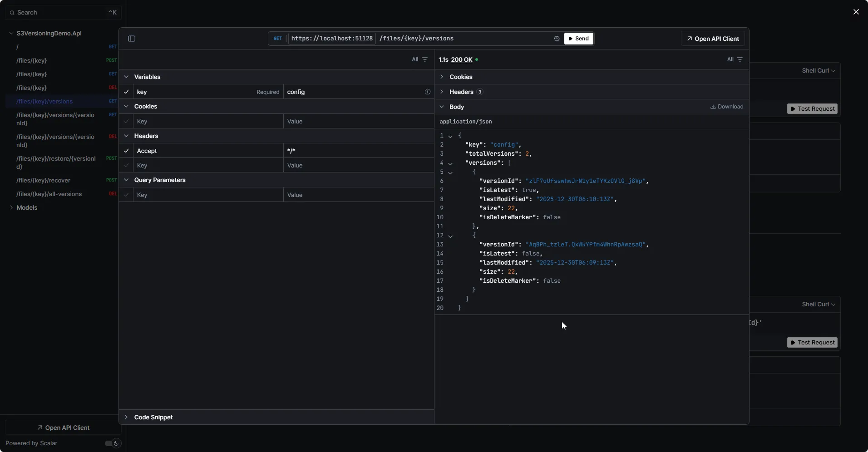The image size is (868, 452).
Task: Click Open API Client in the top bar
Action: point(712,39)
